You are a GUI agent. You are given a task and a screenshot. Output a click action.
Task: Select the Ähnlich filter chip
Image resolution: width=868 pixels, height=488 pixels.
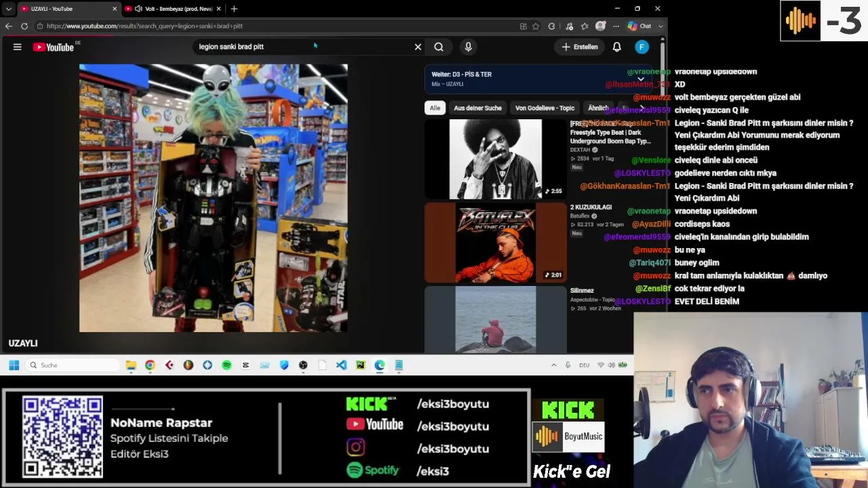(597, 108)
